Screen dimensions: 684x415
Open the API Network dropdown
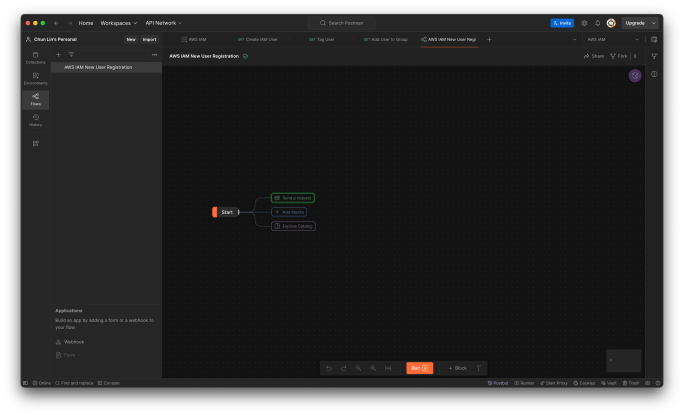pos(164,23)
